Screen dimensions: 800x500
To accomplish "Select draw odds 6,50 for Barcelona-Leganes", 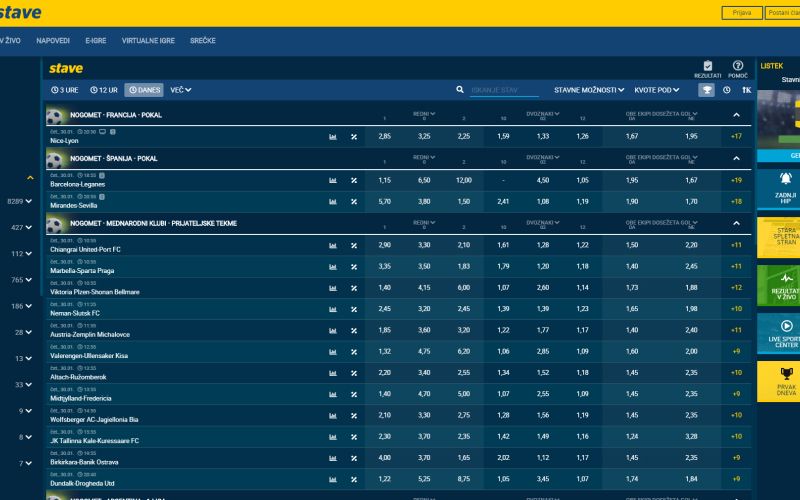I will pyautogui.click(x=424, y=181).
